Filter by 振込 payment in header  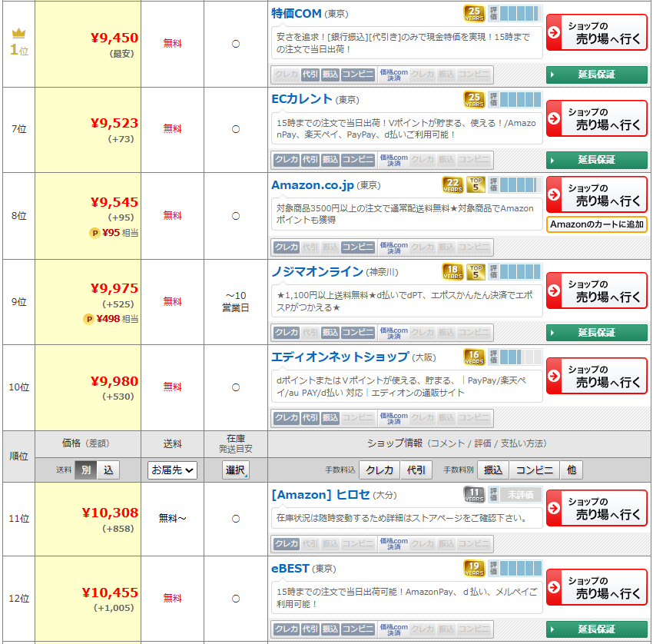[x=493, y=470]
